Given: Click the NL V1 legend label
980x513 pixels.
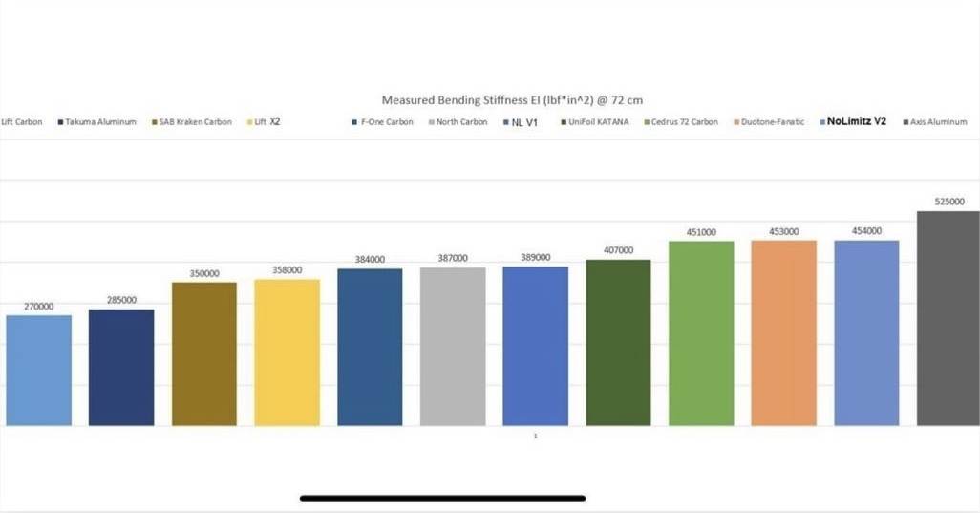Looking at the screenshot, I should (523, 122).
